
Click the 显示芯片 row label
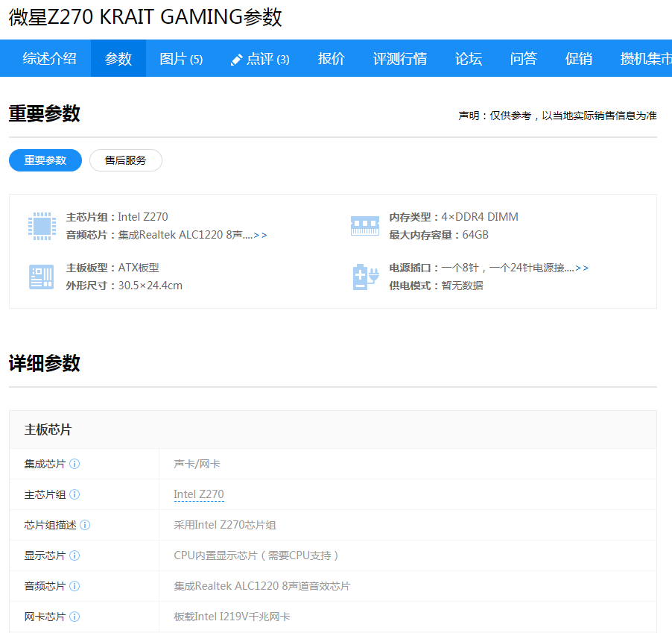tap(45, 555)
